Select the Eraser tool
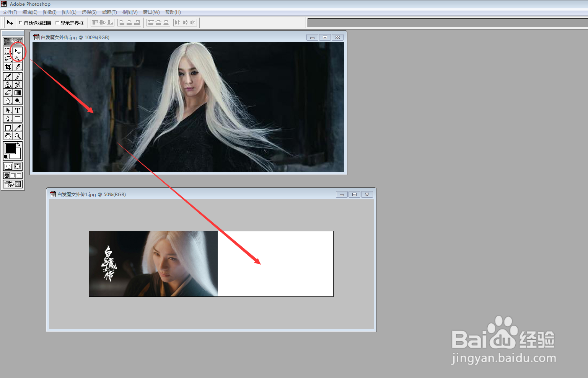This screenshot has width=588, height=378. click(x=8, y=93)
